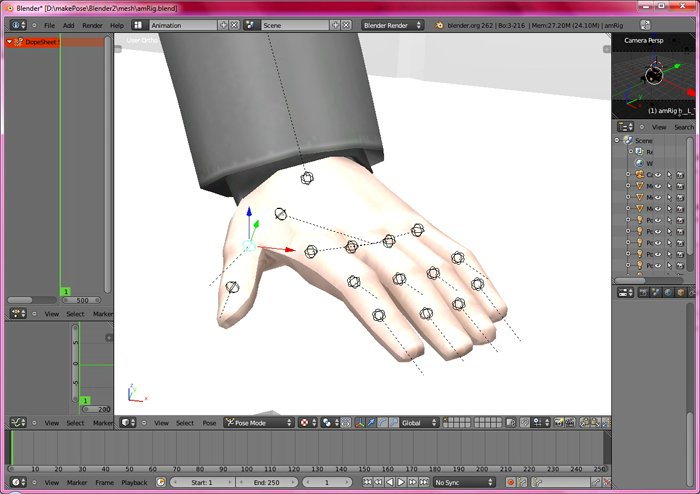Image resolution: width=700 pixels, height=494 pixels.
Task: Open the outliner editor type selector
Action: pos(625,127)
